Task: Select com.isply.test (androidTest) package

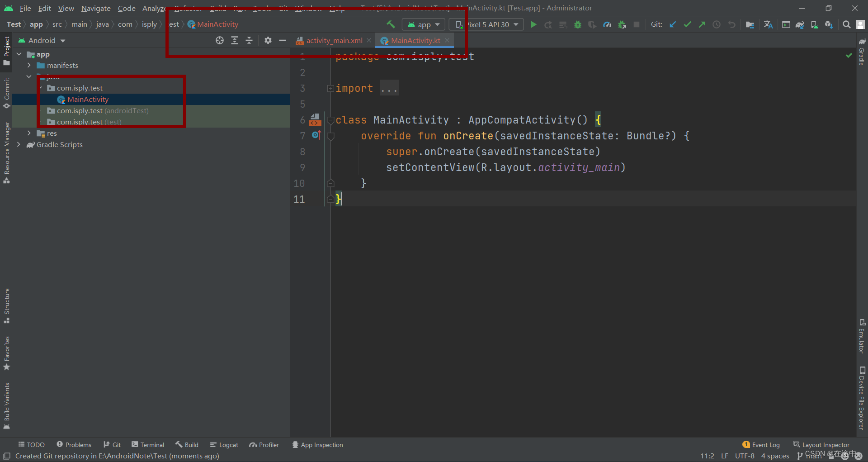Action: pos(103,110)
